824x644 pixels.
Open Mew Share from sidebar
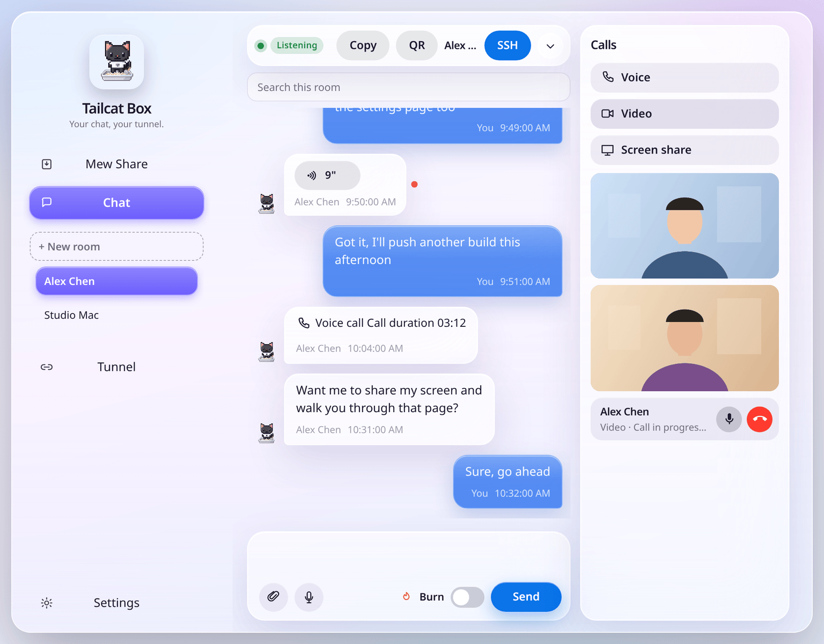[x=116, y=164]
